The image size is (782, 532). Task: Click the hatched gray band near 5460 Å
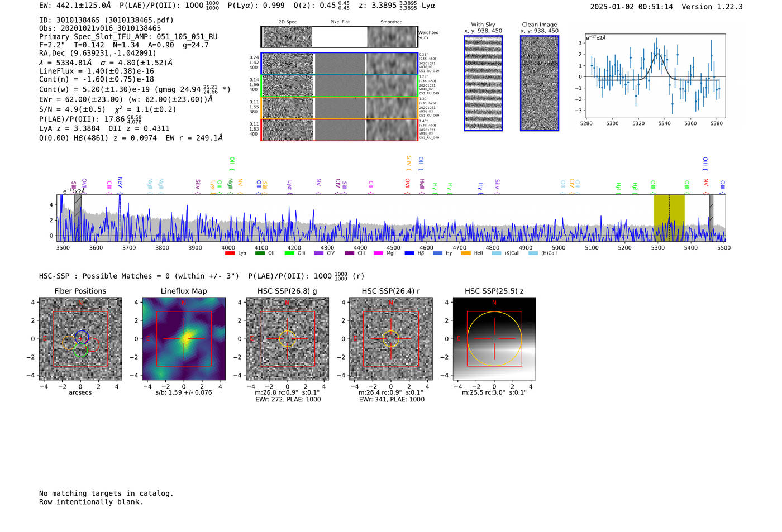coord(711,218)
